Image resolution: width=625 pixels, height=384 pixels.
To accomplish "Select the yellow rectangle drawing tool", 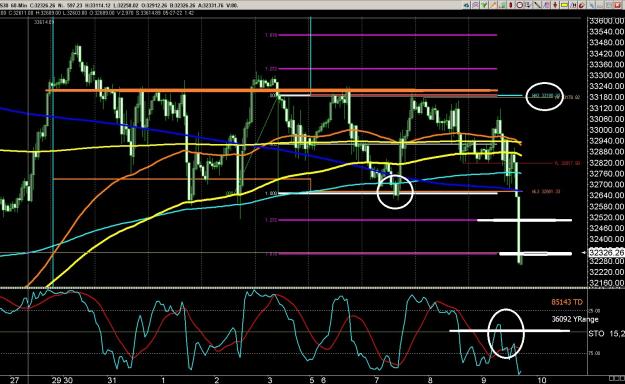I will point(564,5).
